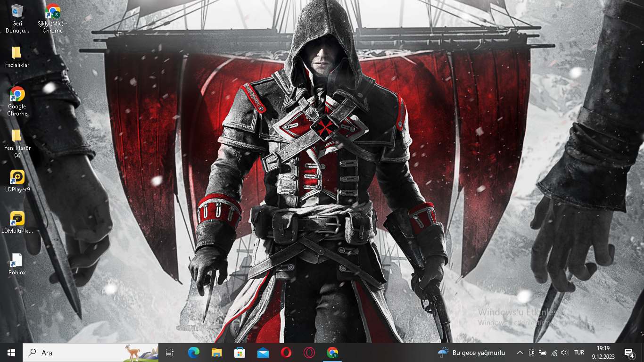This screenshot has height=362, width=644.
Task: Click the Ara search box on the taskbar
Action: click(x=91, y=353)
